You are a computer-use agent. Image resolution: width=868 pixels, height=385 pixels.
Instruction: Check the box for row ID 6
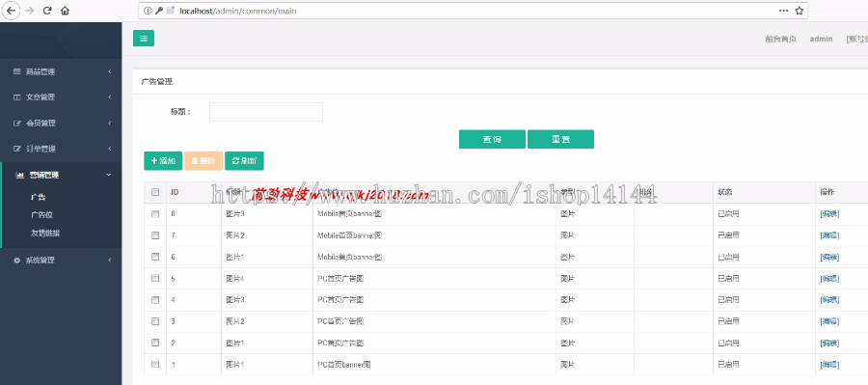pyautogui.click(x=155, y=257)
